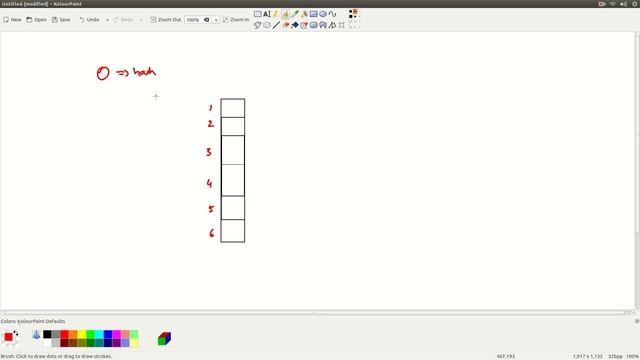Pick the black palette color
640x360 pixels.
click(x=47, y=335)
